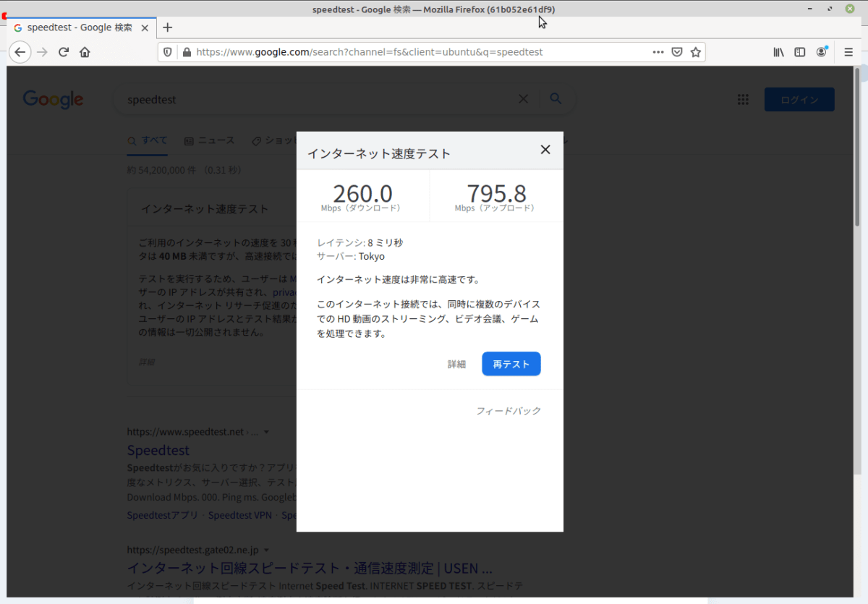Click the 約 54,200,000 件 result count

pos(184,171)
